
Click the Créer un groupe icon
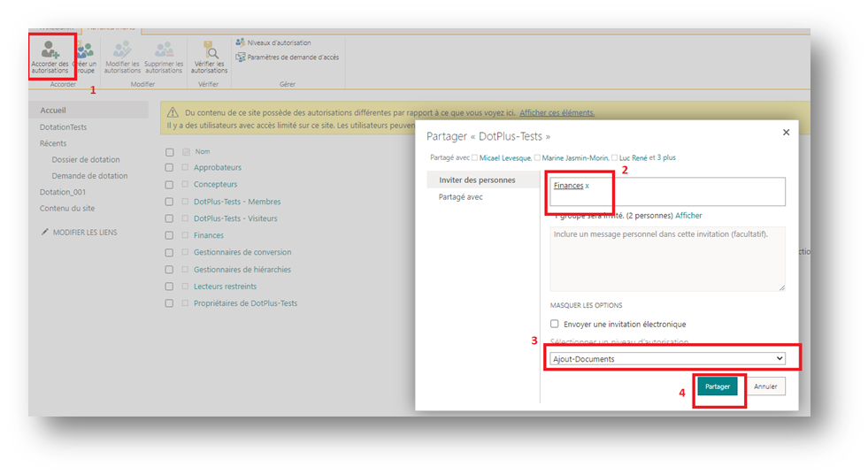[85, 52]
